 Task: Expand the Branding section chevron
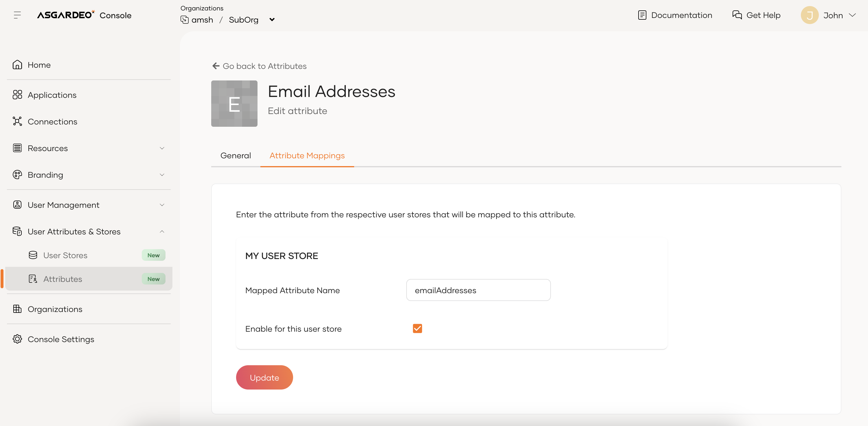[162, 175]
